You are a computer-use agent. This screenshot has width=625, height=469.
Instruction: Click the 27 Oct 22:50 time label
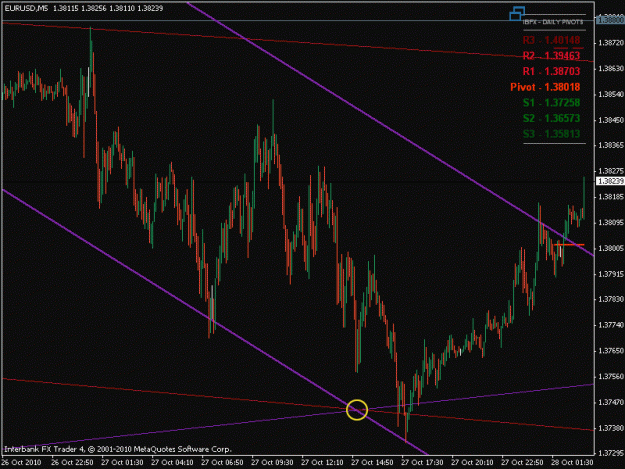click(x=522, y=463)
